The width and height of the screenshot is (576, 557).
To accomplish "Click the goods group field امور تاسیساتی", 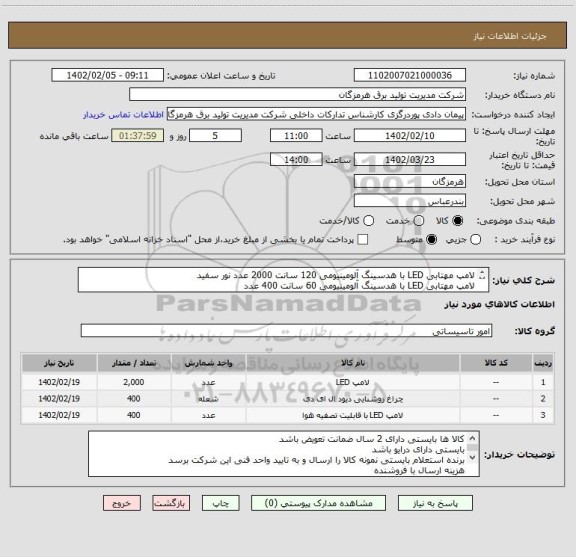I will pos(286,331).
